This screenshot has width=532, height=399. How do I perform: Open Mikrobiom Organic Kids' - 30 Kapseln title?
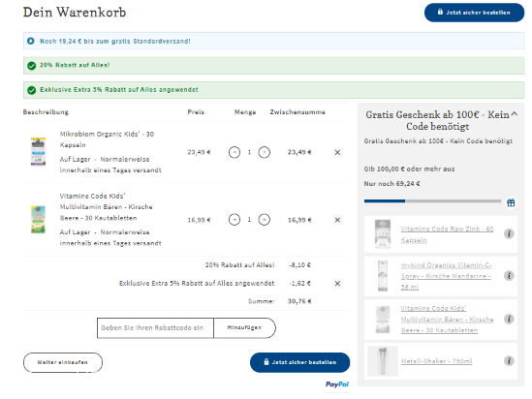click(x=107, y=139)
